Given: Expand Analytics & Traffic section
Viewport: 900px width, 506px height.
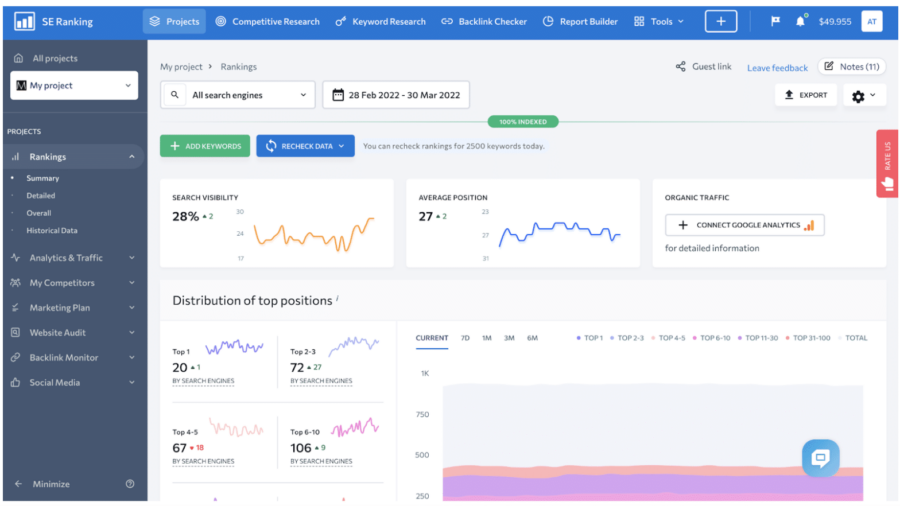Looking at the screenshot, I should (x=132, y=258).
